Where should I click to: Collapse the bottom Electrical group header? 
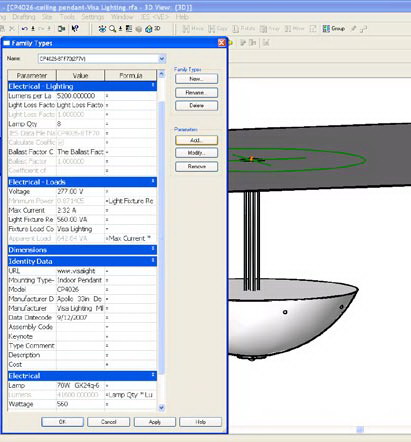click(82, 376)
